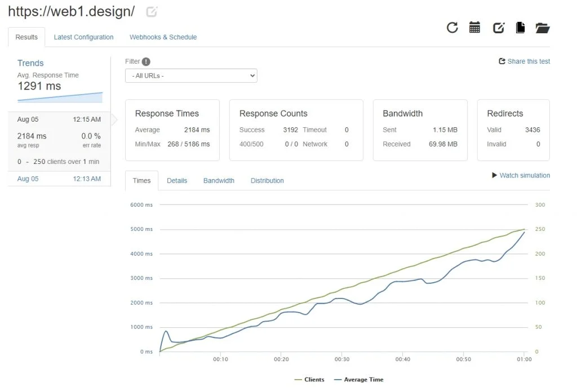Click the Watch simulation play icon
The width and height of the screenshot is (577, 392).
pyautogui.click(x=495, y=176)
